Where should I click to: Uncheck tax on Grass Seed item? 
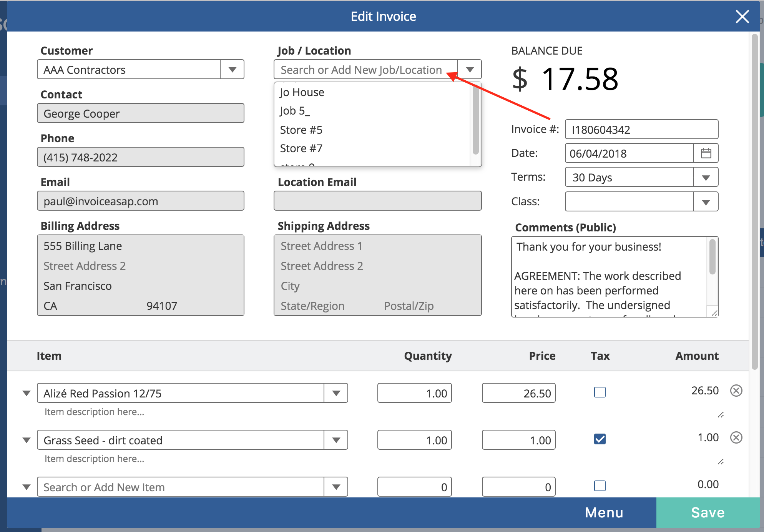click(600, 439)
